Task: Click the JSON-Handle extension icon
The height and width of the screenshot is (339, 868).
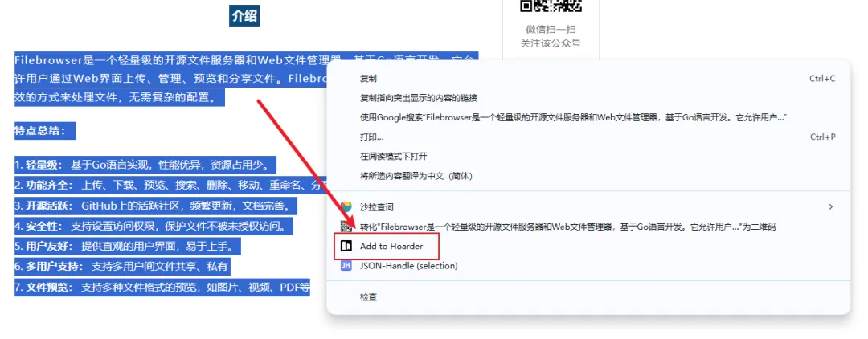Action: point(346,266)
